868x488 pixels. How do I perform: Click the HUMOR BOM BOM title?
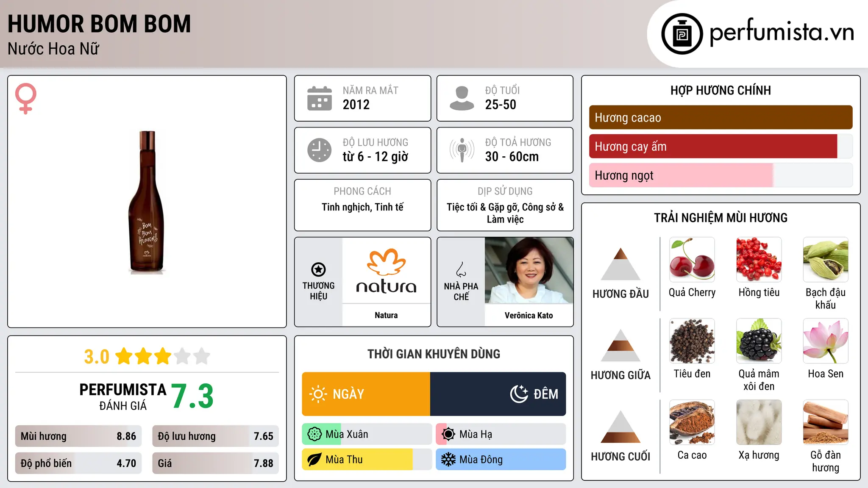[x=99, y=24]
